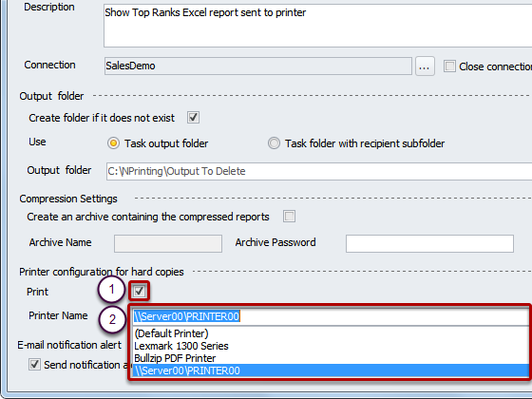The width and height of the screenshot is (532, 399).
Task: Click the step 2 callout marker
Action: [112, 319]
